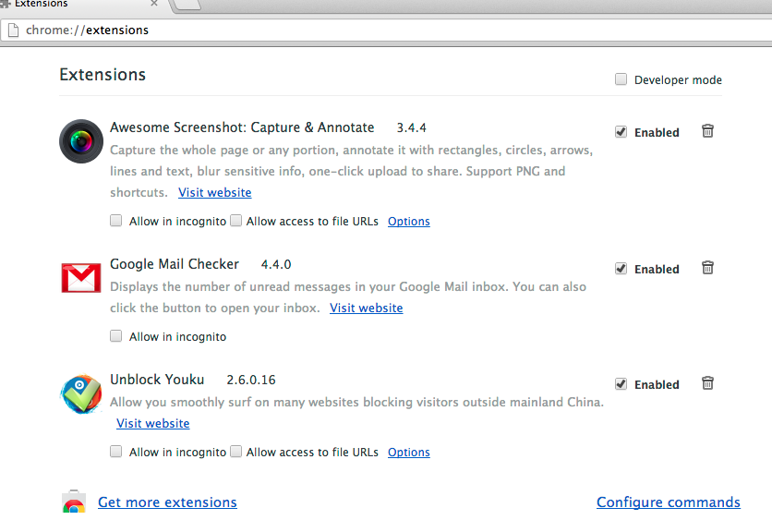Image resolution: width=772 pixels, height=532 pixels.
Task: Click the page icon in the address bar
Action: tap(13, 30)
